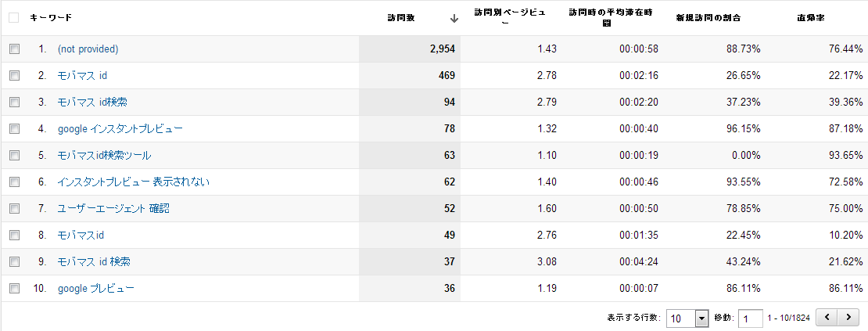Click the 移動 page number field
Viewport: 868px width, 331px height.
[x=751, y=318]
